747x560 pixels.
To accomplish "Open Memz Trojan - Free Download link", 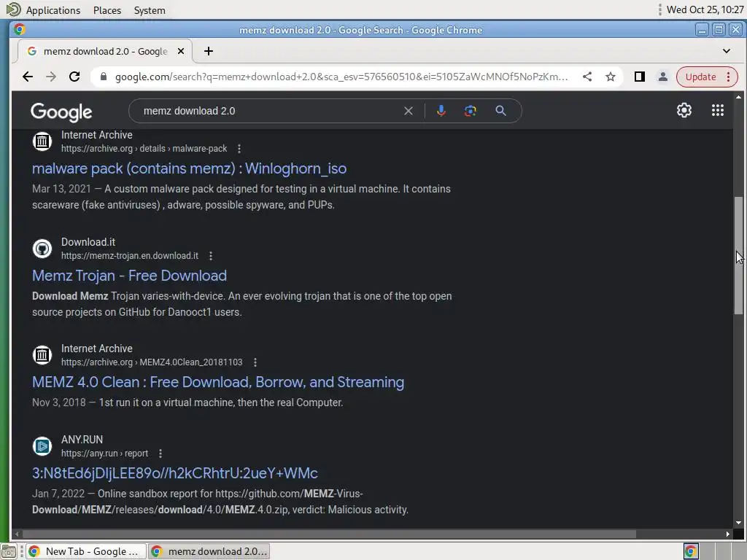I will click(x=129, y=276).
